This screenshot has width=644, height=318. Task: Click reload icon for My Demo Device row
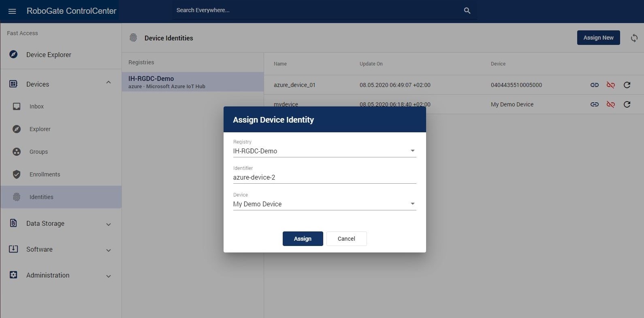[627, 104]
